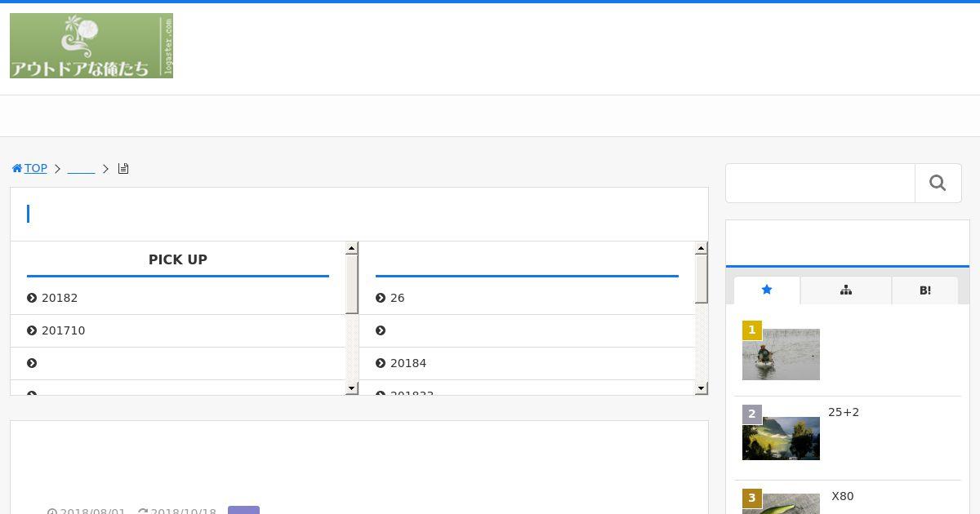Click the purple tag next to dates
The image size is (980, 514).
click(243, 510)
